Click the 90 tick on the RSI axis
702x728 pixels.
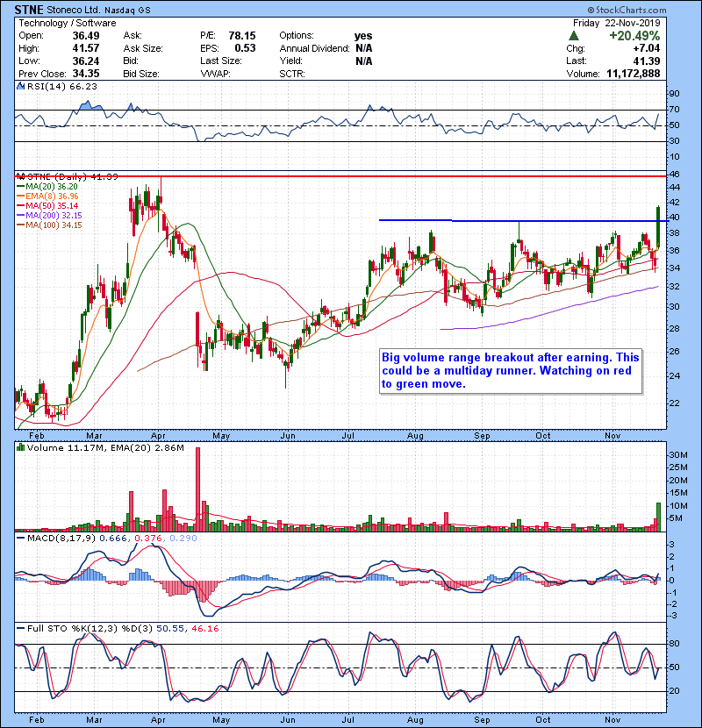coord(674,94)
